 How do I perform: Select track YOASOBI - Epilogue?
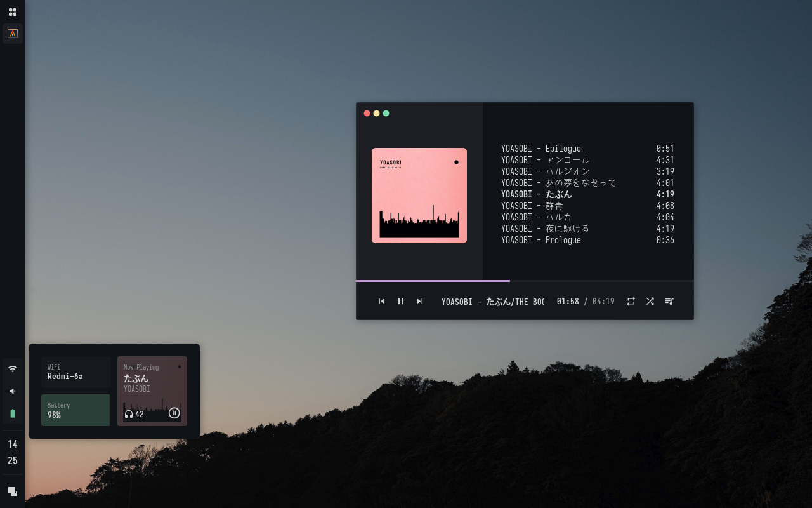click(x=587, y=149)
